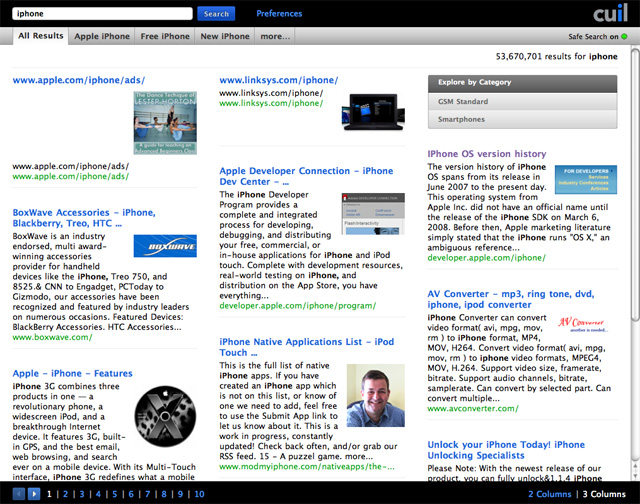Go to results page 9
The height and width of the screenshot is (504, 640).
point(180,494)
